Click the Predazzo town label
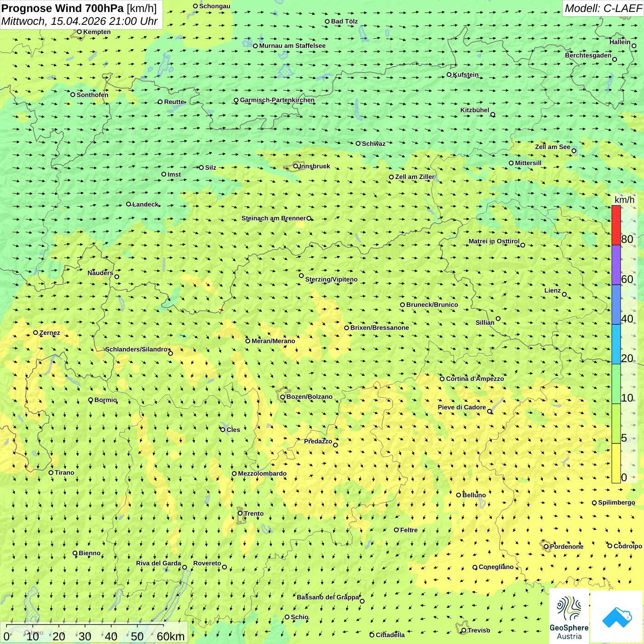This screenshot has width=644, height=644. [x=318, y=441]
